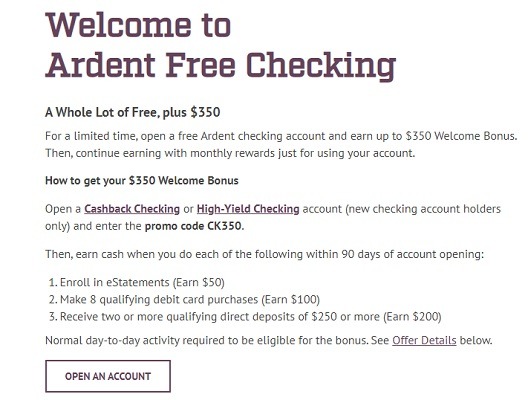The image size is (528, 400).
Task: Follow the High-Yield Checking link
Action: point(248,209)
